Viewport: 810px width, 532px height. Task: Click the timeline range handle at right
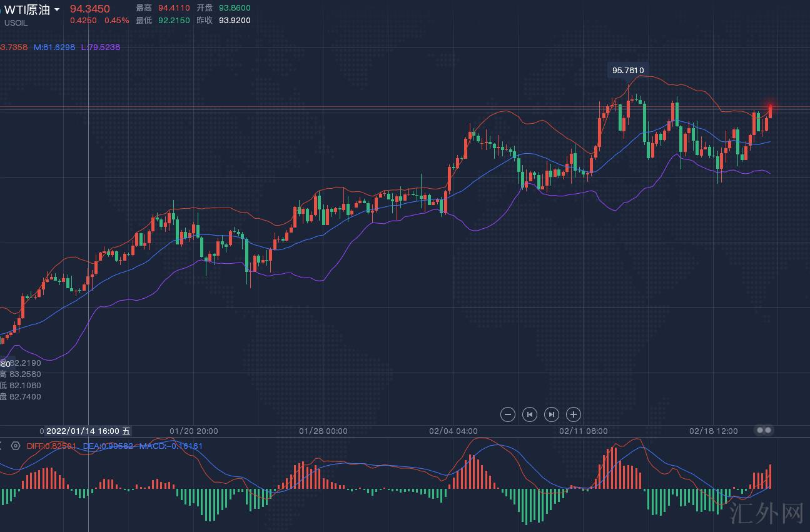click(x=764, y=430)
